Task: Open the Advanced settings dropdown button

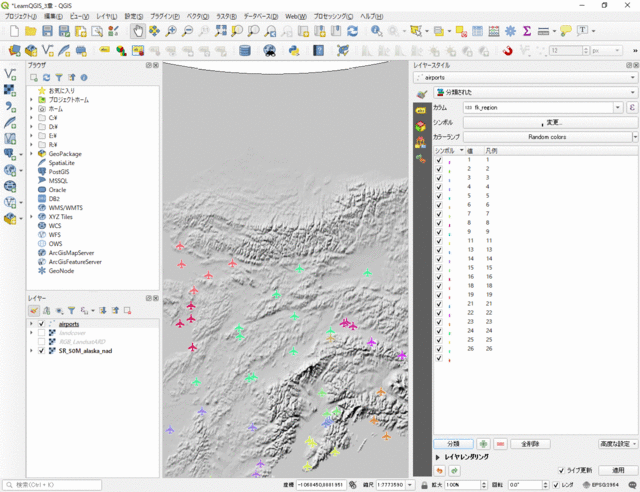Action: [618, 444]
